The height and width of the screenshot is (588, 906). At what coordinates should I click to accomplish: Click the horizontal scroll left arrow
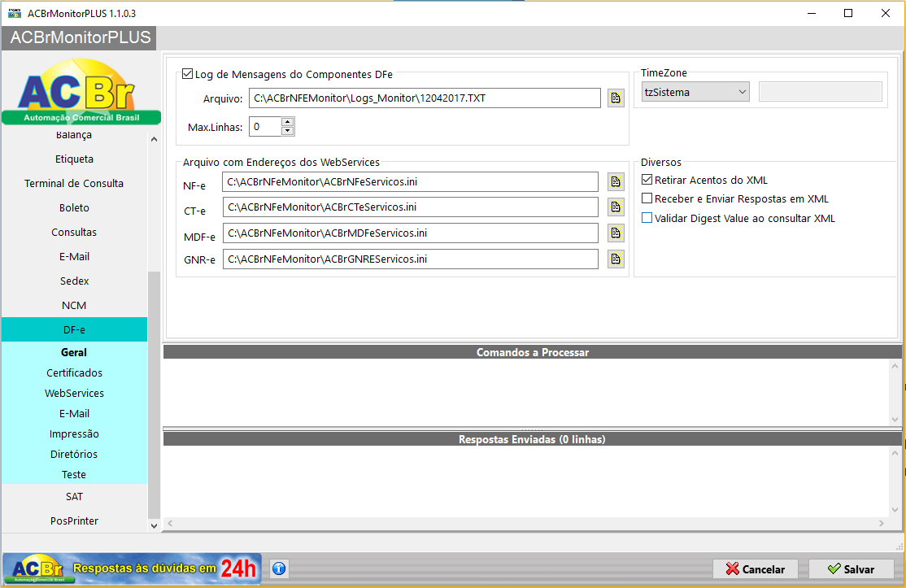[x=170, y=523]
